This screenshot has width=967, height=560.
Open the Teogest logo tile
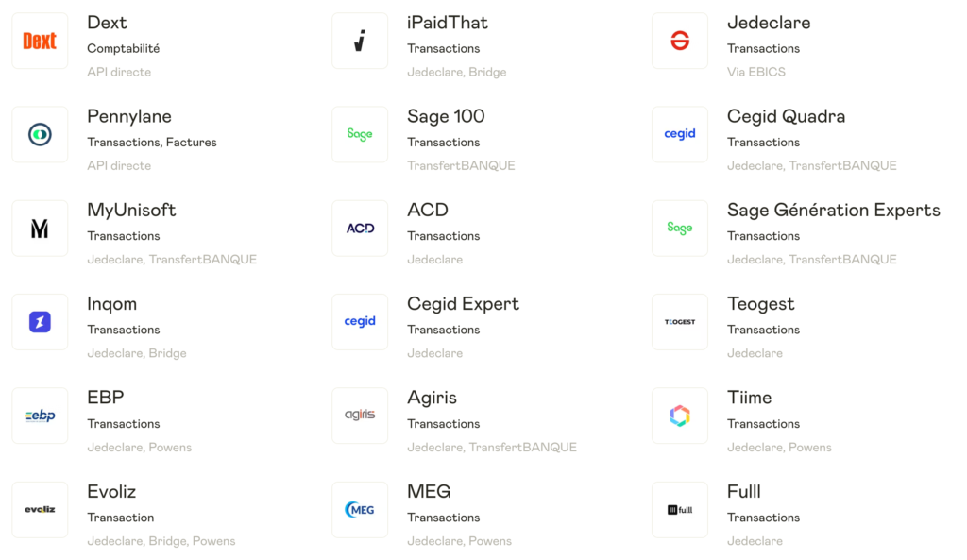click(680, 322)
